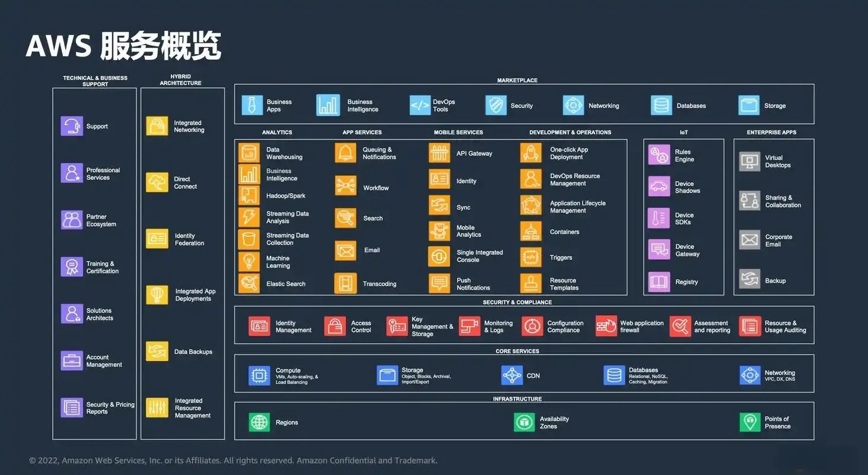This screenshot has height=475, width=868.
Task: Click the Support headset icon
Action: click(72, 126)
